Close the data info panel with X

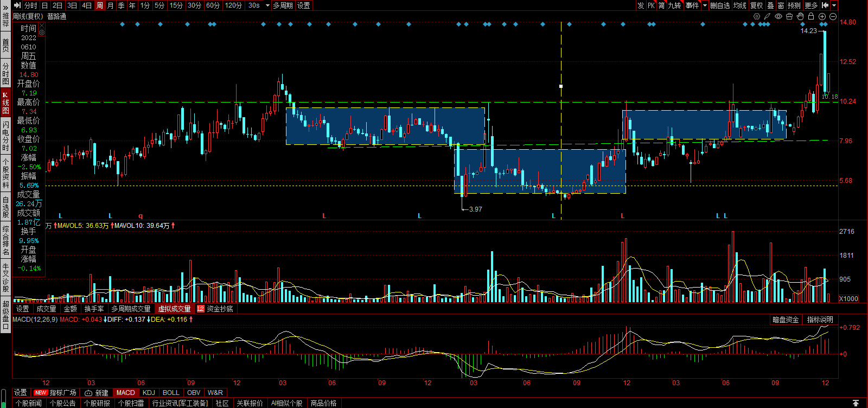[x=42, y=25]
